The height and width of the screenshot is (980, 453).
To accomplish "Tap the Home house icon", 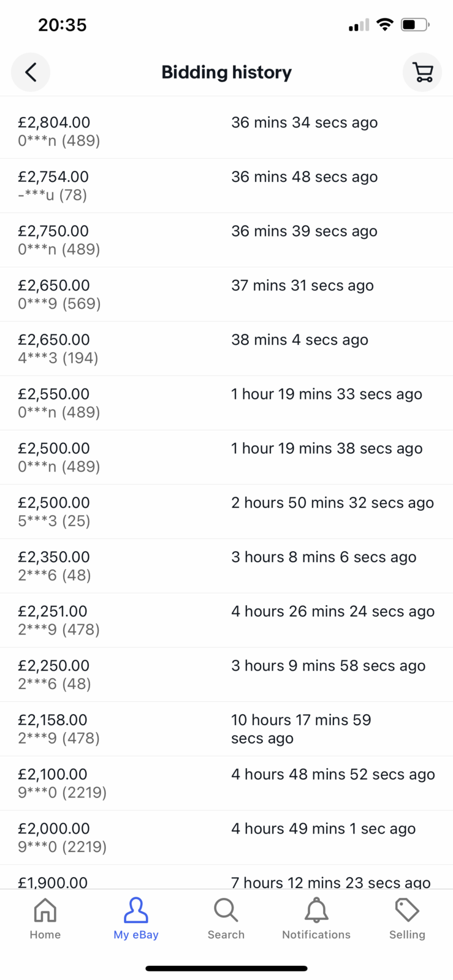I will click(x=45, y=910).
